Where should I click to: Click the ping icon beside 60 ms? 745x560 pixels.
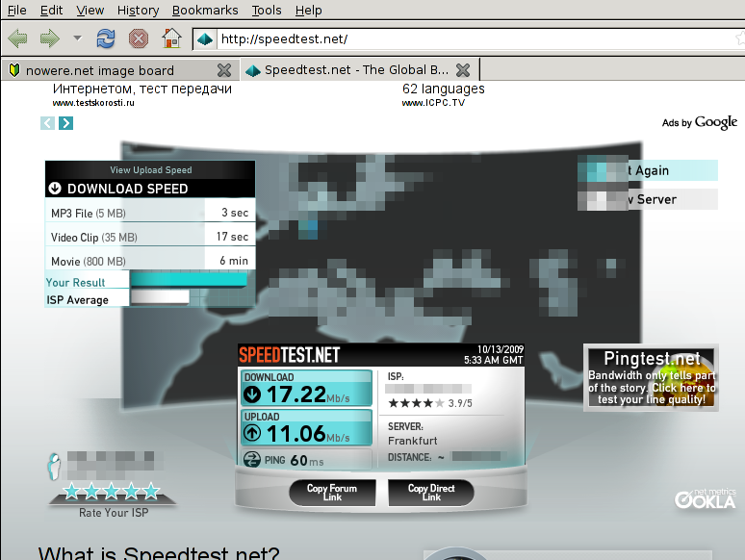tap(252, 459)
